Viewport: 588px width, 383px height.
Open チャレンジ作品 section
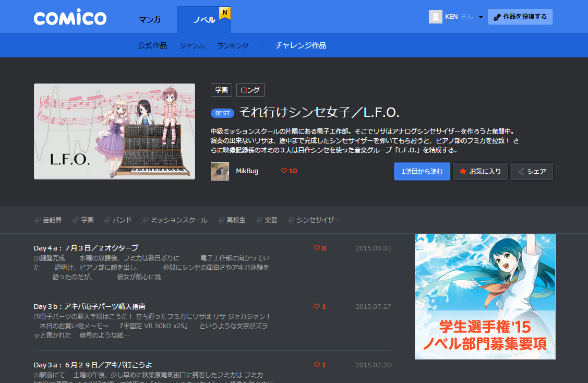pos(301,45)
